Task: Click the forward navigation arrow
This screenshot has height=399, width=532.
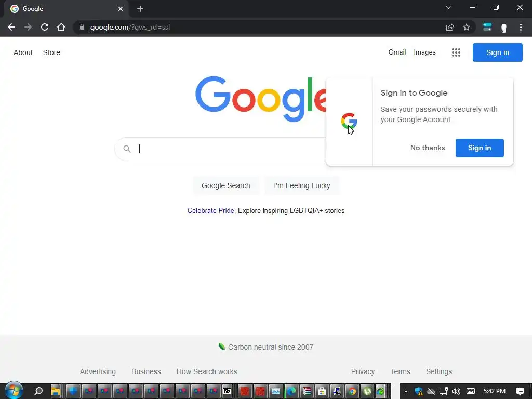Action: coord(28,27)
